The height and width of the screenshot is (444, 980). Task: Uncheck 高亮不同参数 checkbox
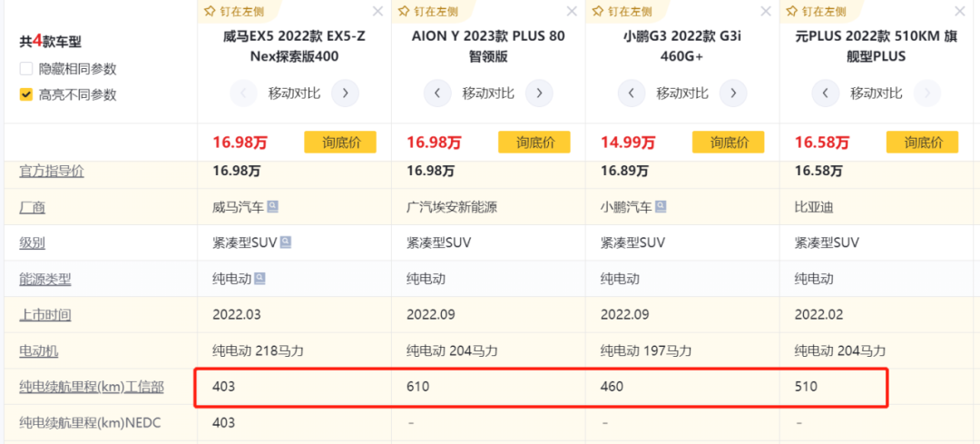[x=25, y=95]
